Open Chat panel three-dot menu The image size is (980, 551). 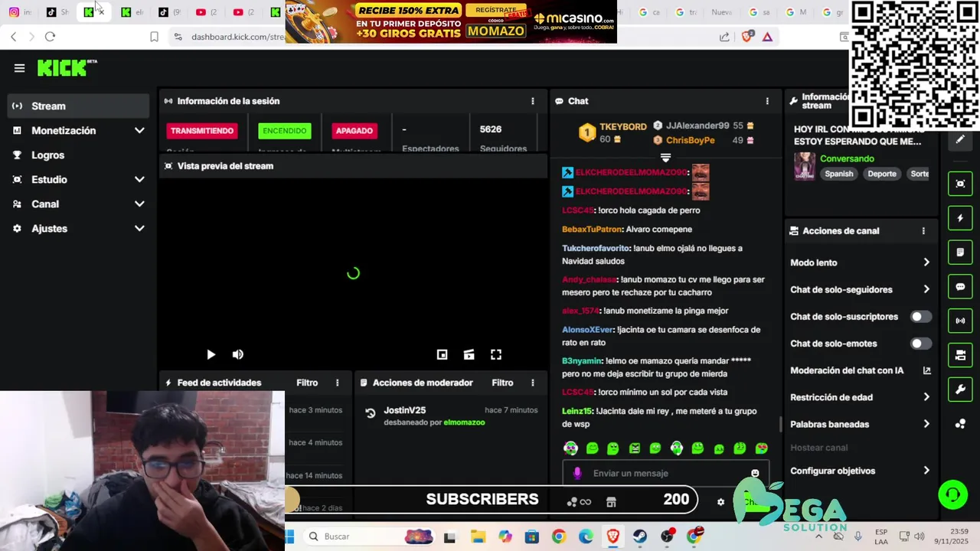[767, 101]
